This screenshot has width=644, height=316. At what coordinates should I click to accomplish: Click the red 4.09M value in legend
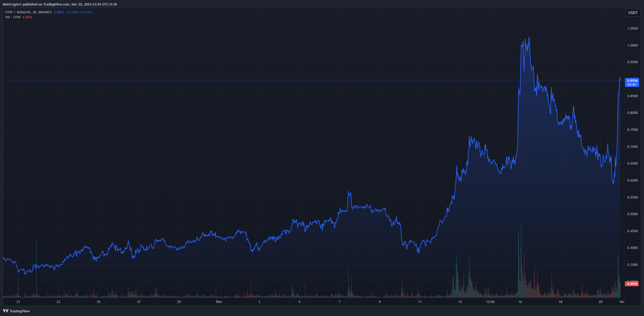point(27,17)
